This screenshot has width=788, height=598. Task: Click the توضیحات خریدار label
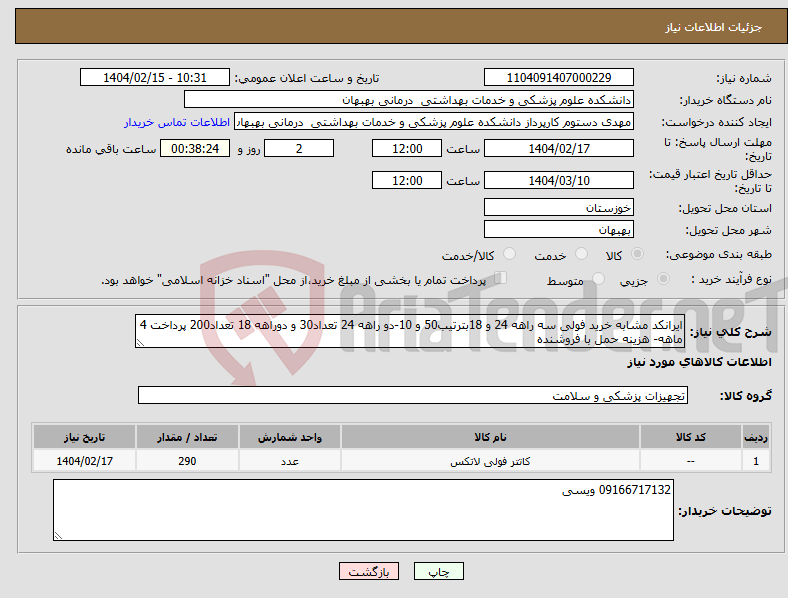[x=725, y=511]
